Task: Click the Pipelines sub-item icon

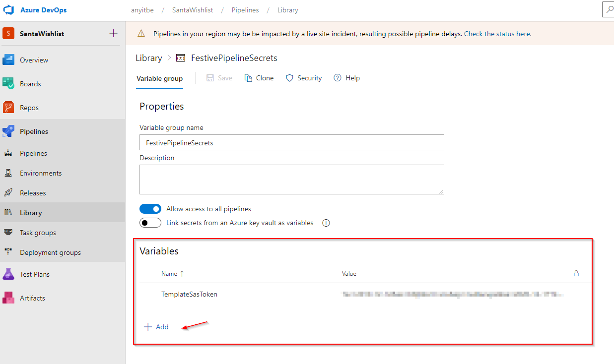Action: click(8, 153)
